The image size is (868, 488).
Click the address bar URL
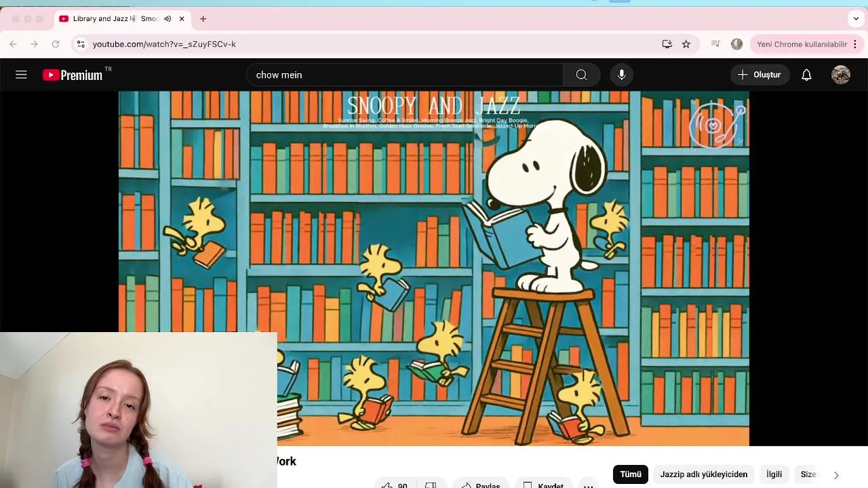pos(164,44)
